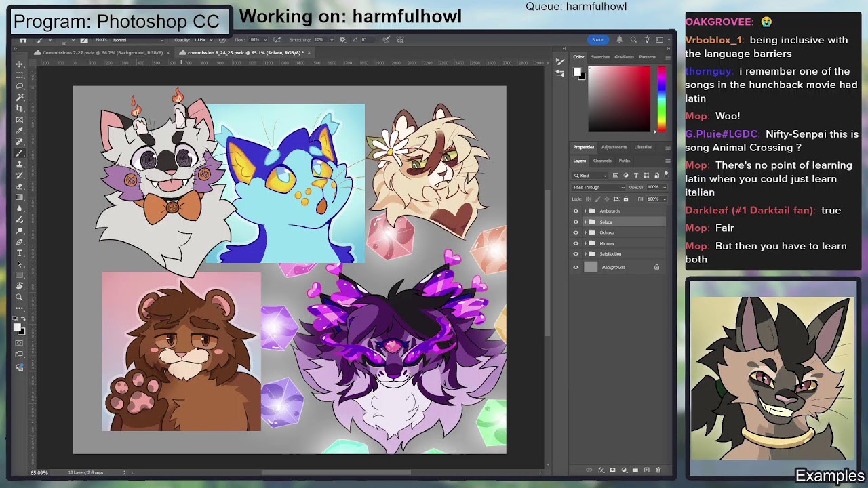Switch to the Paths tab
This screenshot has width=868, height=488.
point(625,161)
